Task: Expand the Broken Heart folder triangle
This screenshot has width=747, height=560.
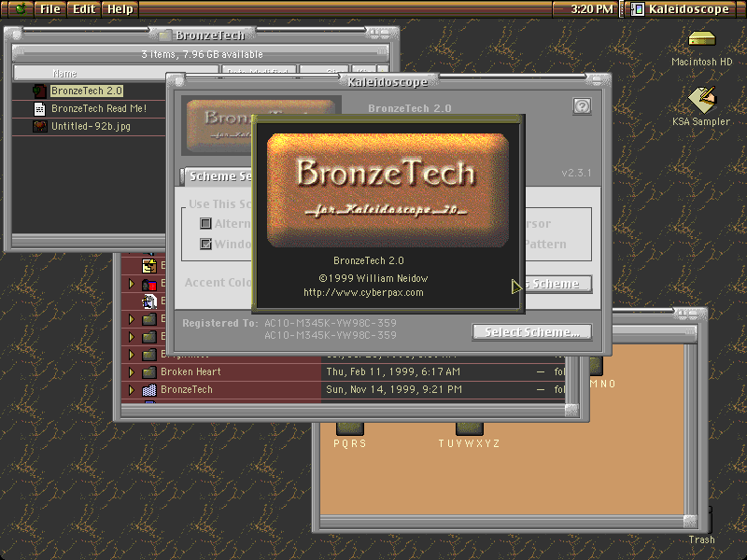Action: [132, 371]
